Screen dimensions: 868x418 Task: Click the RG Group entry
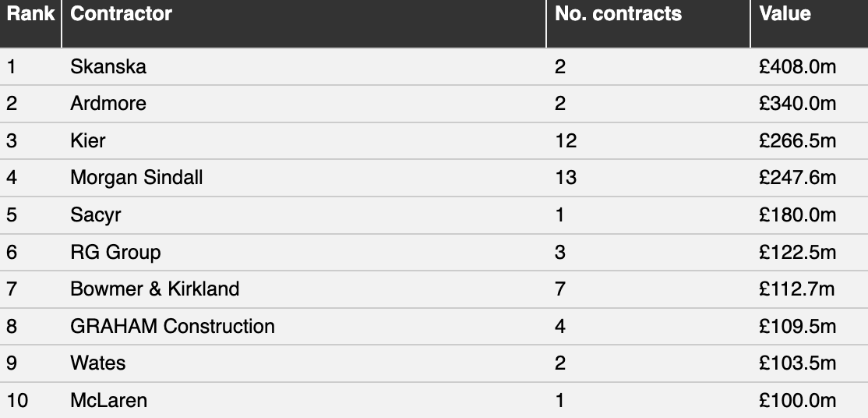115,252
